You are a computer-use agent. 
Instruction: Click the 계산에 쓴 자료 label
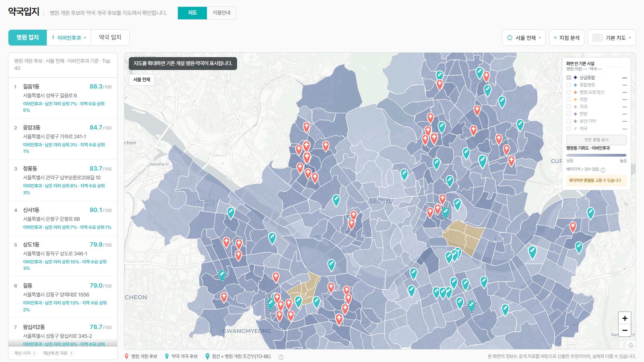[55, 353]
